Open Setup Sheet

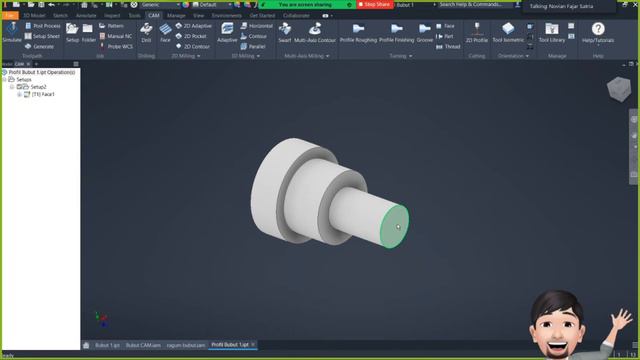(42, 36)
